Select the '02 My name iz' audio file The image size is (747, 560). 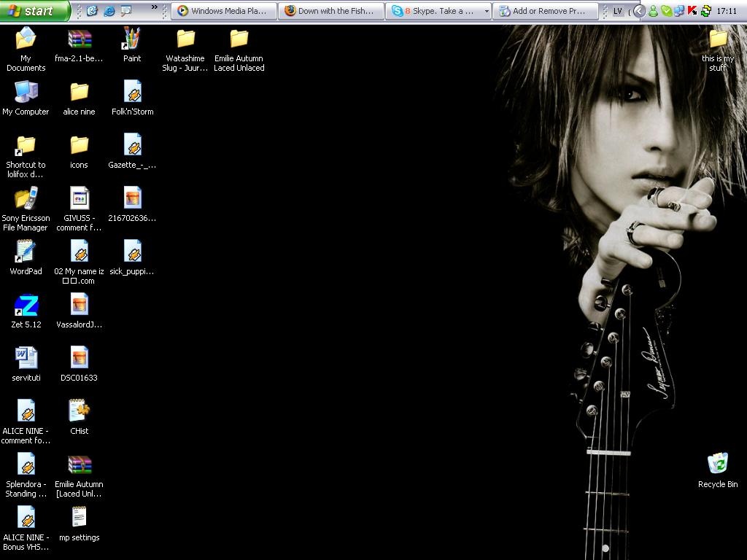(x=79, y=262)
